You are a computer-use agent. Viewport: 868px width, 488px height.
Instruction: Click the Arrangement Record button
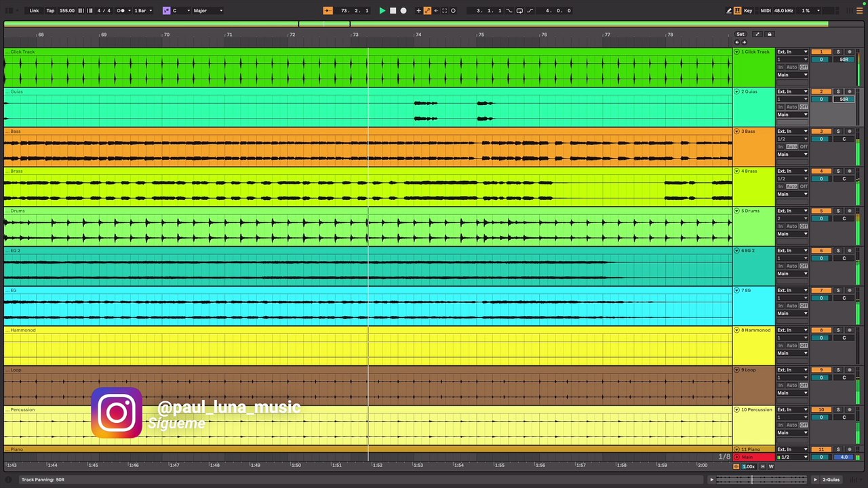click(403, 10)
